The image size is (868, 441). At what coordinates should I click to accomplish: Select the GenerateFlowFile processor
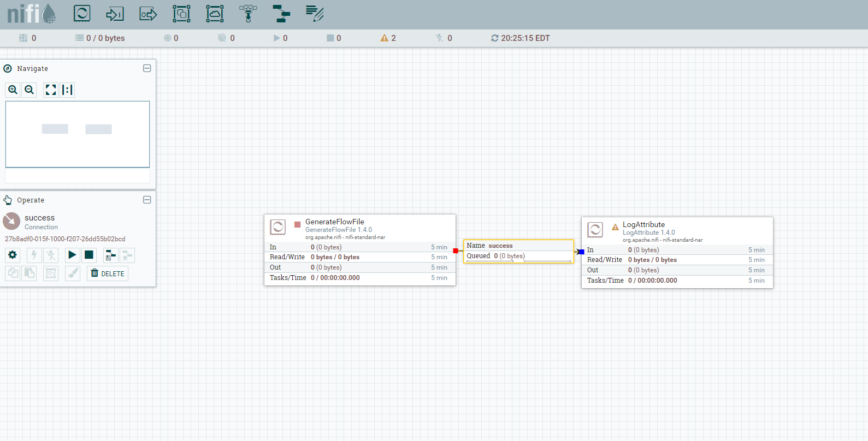[360, 250]
